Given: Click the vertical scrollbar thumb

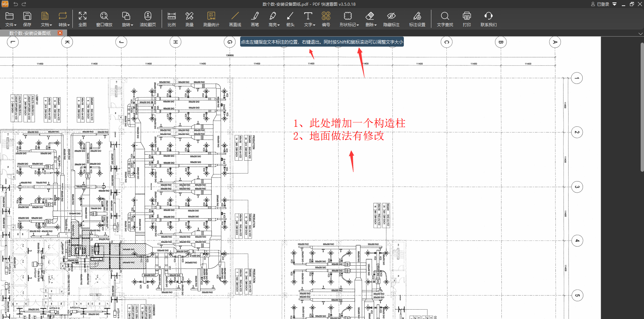Looking at the screenshot, I should pos(642,107).
